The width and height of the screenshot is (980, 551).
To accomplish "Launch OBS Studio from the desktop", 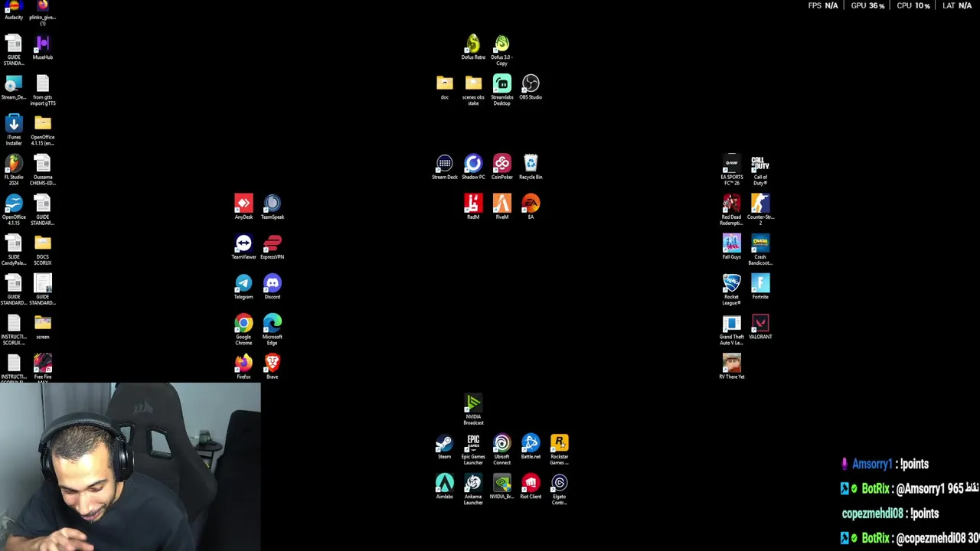I will (531, 87).
